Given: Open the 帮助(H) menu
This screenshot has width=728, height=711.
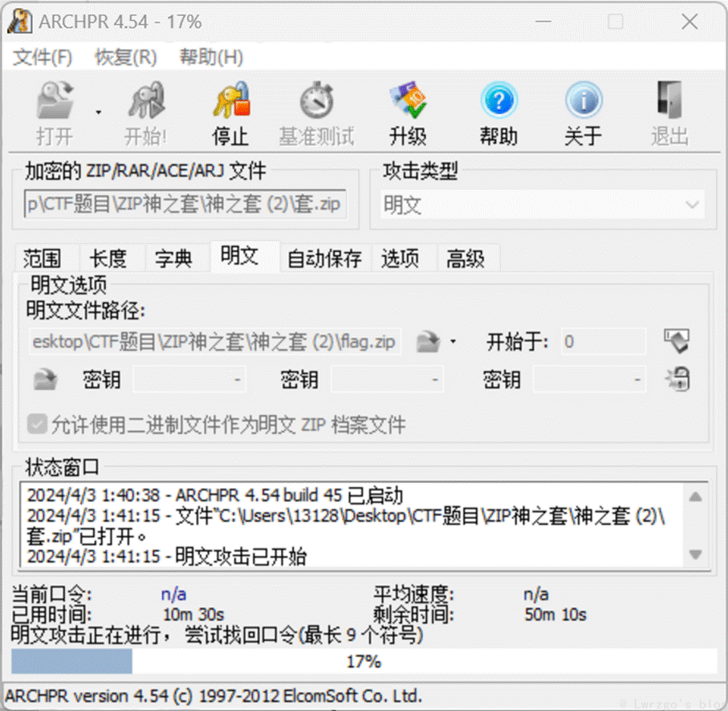Looking at the screenshot, I should click(x=211, y=58).
